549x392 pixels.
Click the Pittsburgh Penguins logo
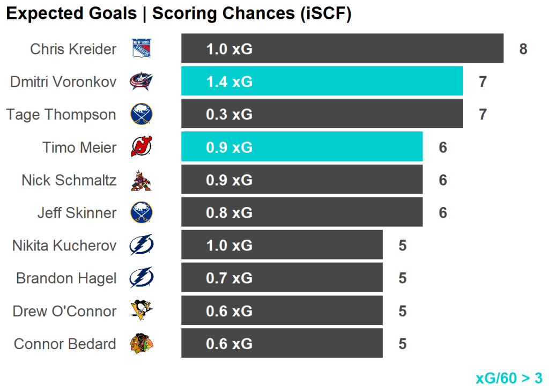(142, 311)
